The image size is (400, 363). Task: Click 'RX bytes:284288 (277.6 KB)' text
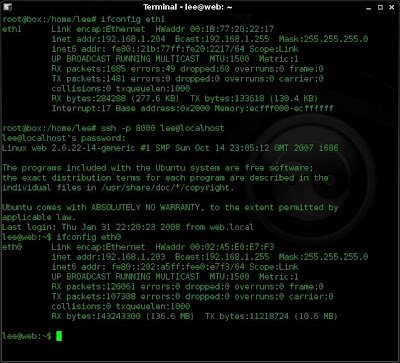(x=115, y=99)
